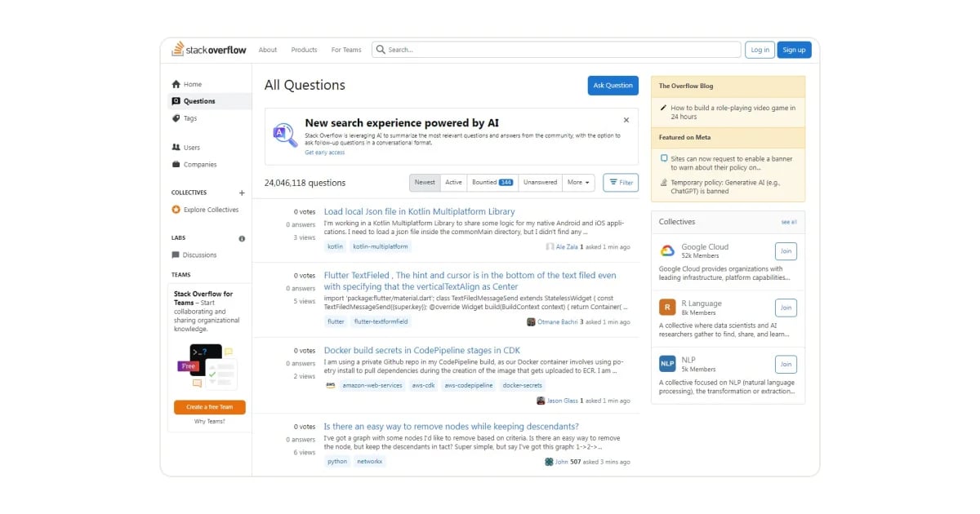Click the search magnifier icon
The width and height of the screenshot is (980, 514).
pyautogui.click(x=381, y=49)
